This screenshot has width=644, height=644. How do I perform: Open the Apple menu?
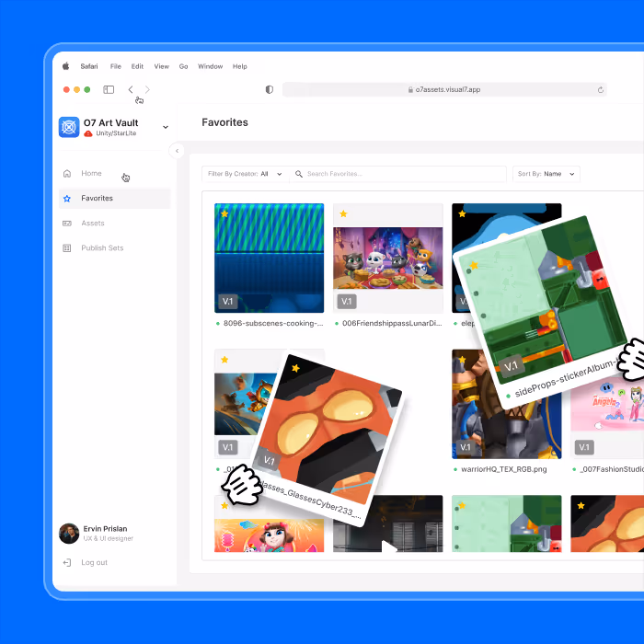point(65,66)
